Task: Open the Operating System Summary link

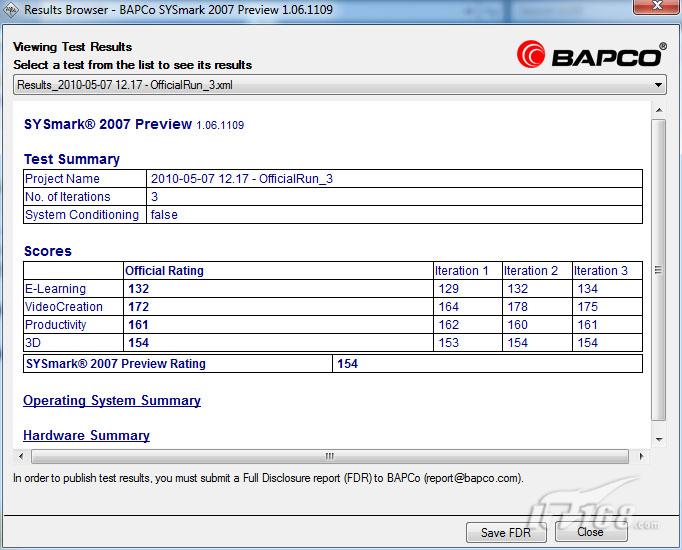Action: 112,400
